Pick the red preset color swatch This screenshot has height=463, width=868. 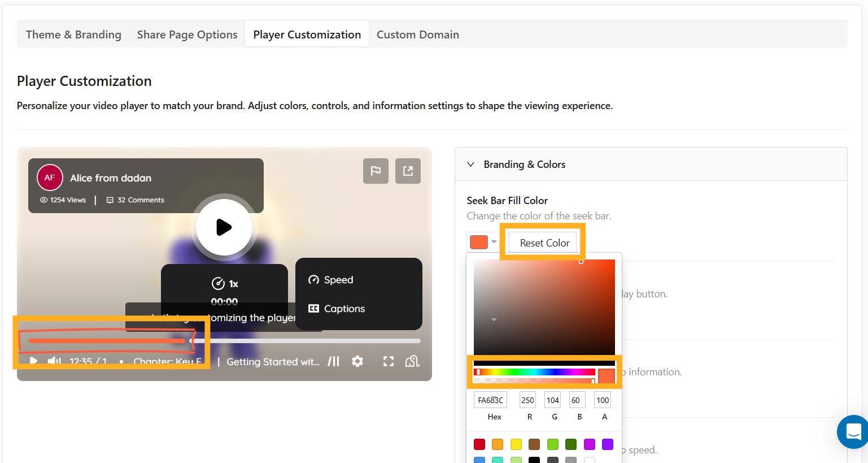(479, 444)
